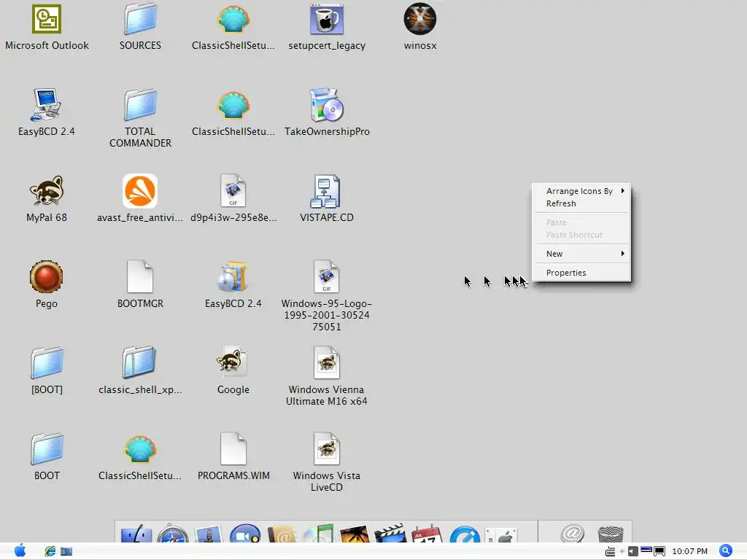Open the Apple logo start menu

pyautogui.click(x=20, y=551)
